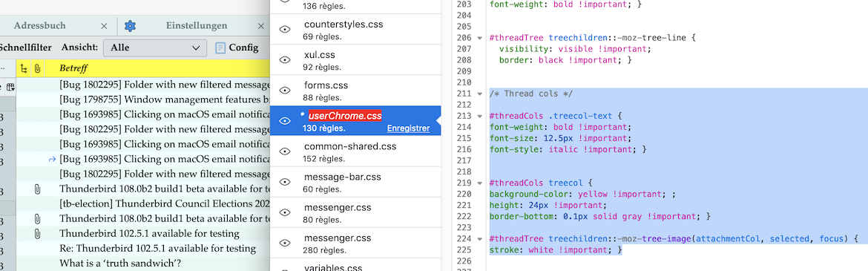Open the Ansicht Alle dropdown
The height and width of the screenshot is (271, 868).
click(155, 48)
